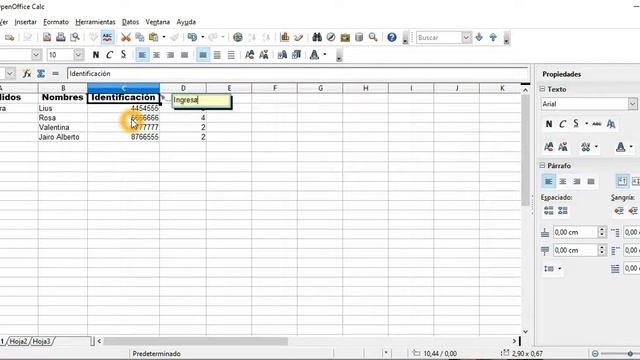Find previous with up arrow icon

pos(493,38)
